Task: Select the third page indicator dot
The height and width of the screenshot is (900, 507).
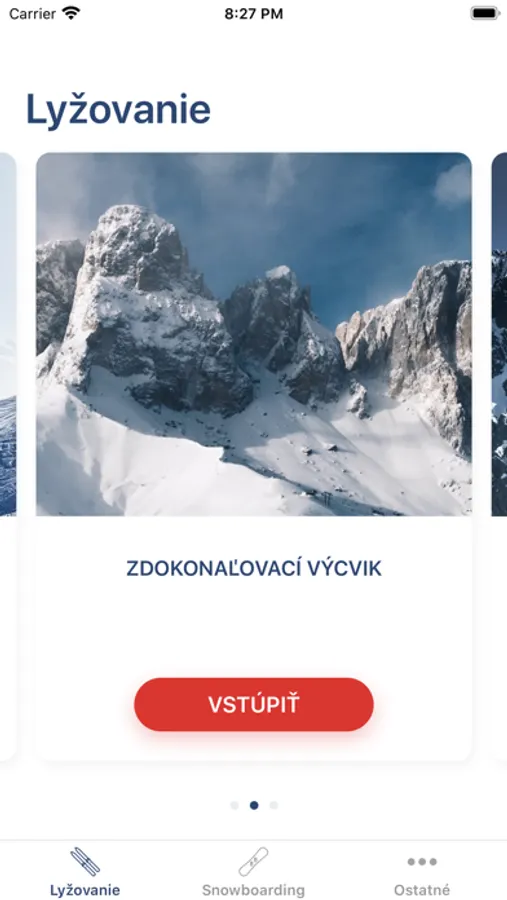Action: pyautogui.click(x=274, y=805)
